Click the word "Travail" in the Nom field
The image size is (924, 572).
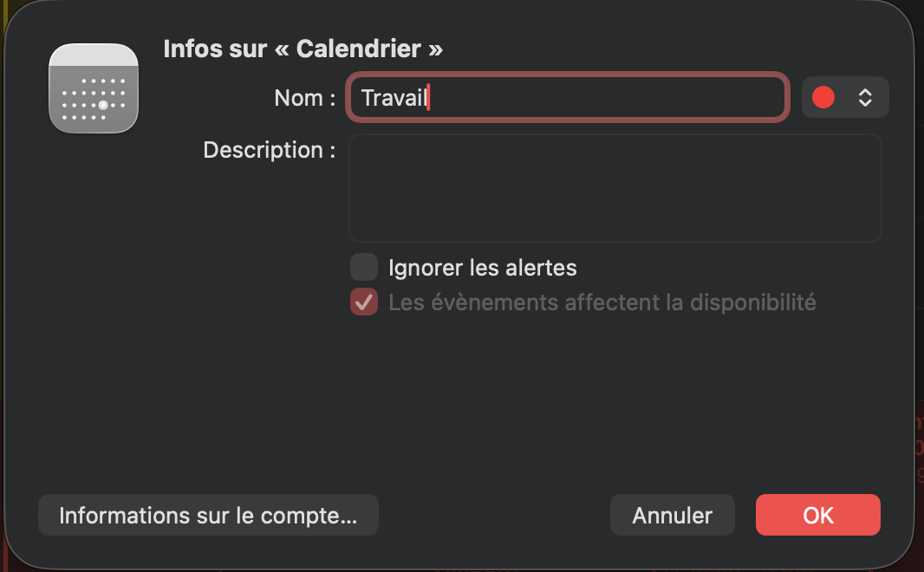click(x=394, y=98)
